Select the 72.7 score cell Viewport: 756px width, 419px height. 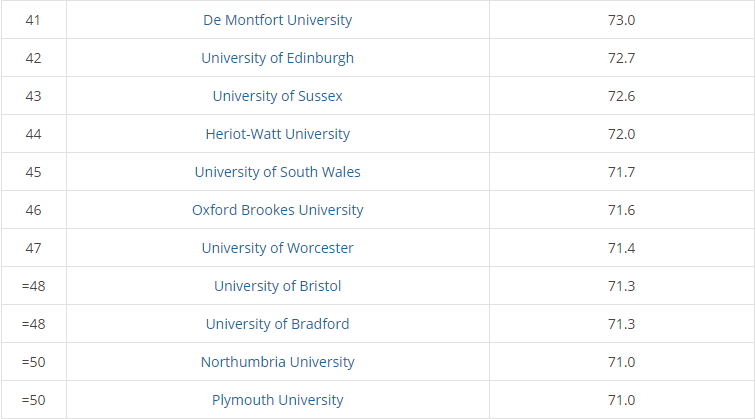(622, 58)
